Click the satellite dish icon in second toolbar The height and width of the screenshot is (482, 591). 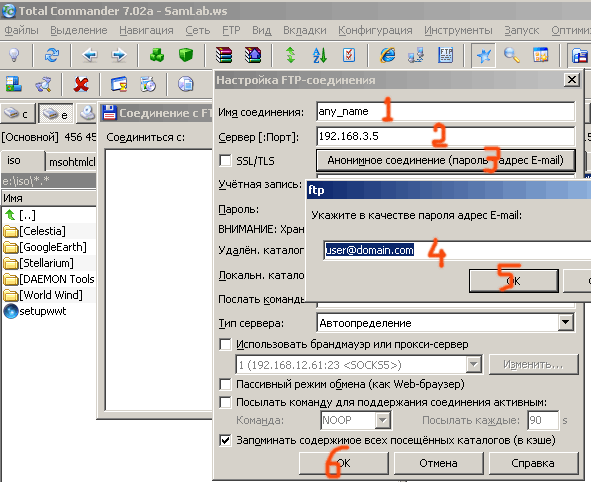[43, 84]
